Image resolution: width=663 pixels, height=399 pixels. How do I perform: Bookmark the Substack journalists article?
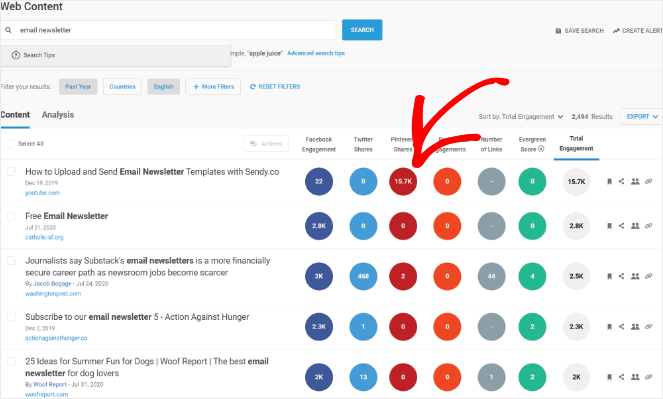(x=609, y=276)
